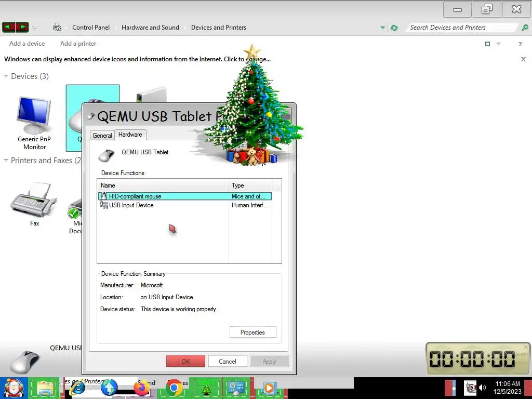Click the network tray icon

click(471, 388)
